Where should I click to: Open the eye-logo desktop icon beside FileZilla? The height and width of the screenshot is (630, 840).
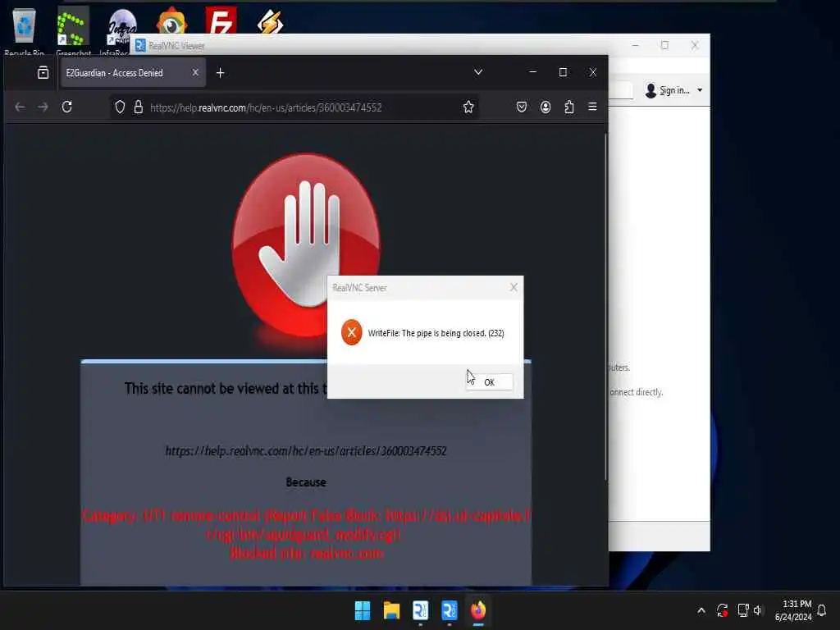coord(171,21)
